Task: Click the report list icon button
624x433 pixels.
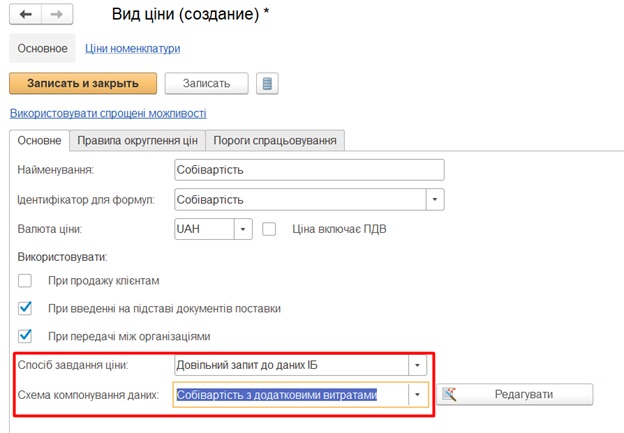Action: (266, 83)
